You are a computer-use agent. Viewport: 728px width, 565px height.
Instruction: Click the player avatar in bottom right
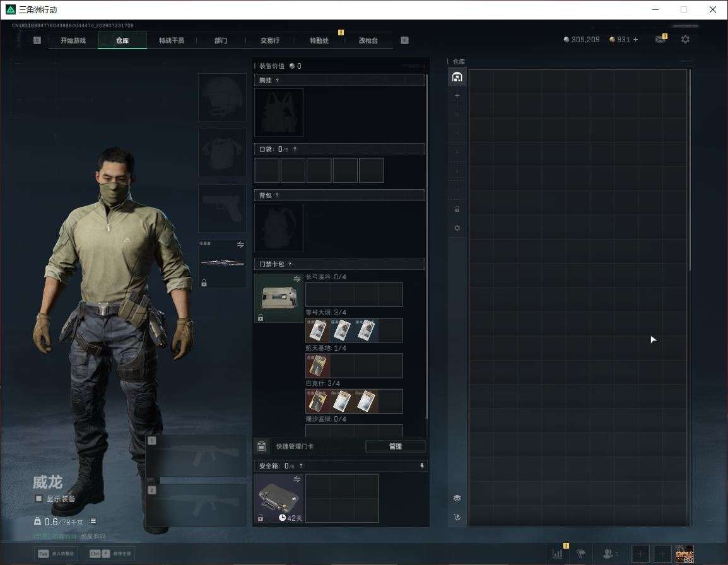[x=684, y=554]
